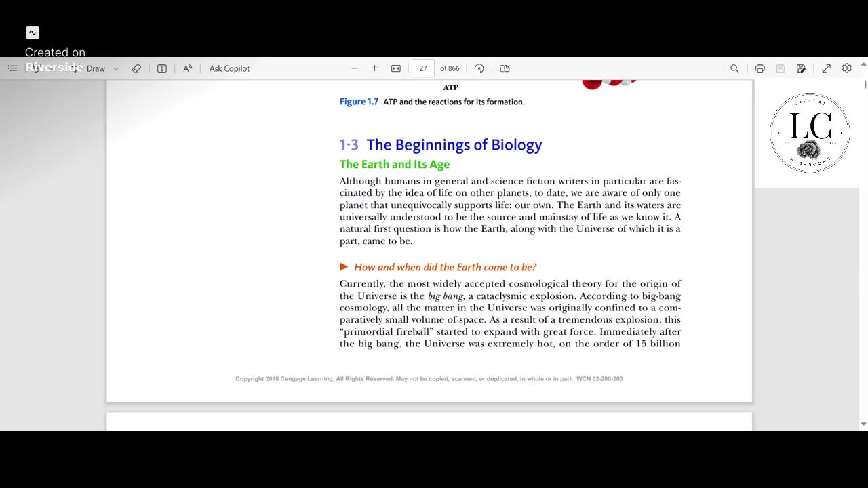Enter full screen mode
Viewport: 868px width, 488px height.
(x=827, y=68)
